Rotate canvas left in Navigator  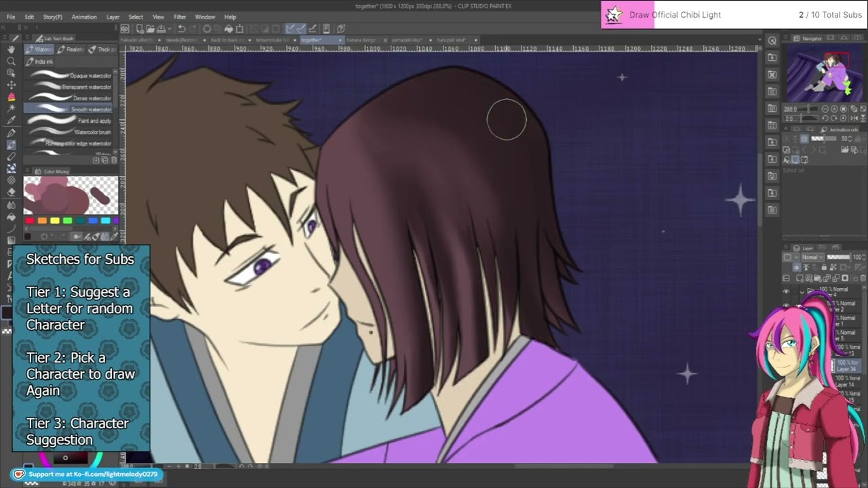(x=825, y=118)
